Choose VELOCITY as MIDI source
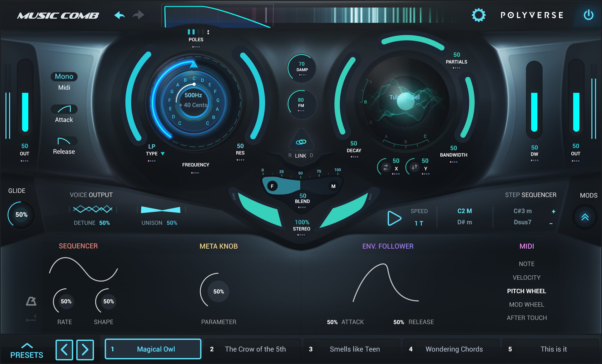 (526, 278)
